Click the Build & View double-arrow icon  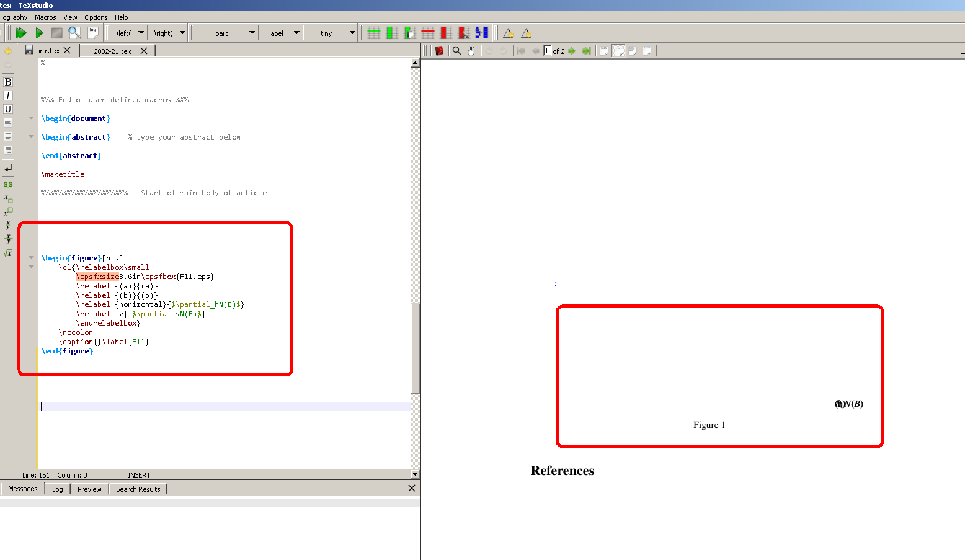(x=21, y=33)
